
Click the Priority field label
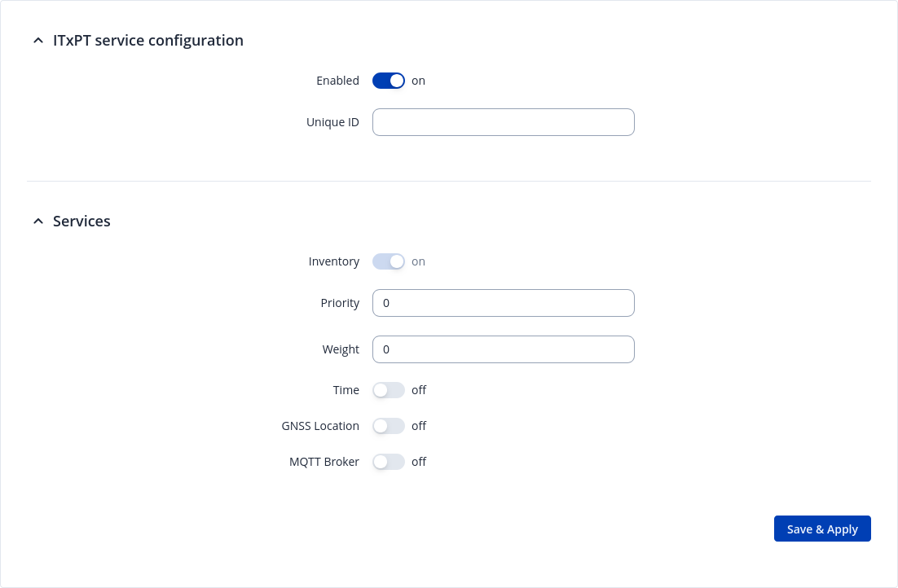340,303
